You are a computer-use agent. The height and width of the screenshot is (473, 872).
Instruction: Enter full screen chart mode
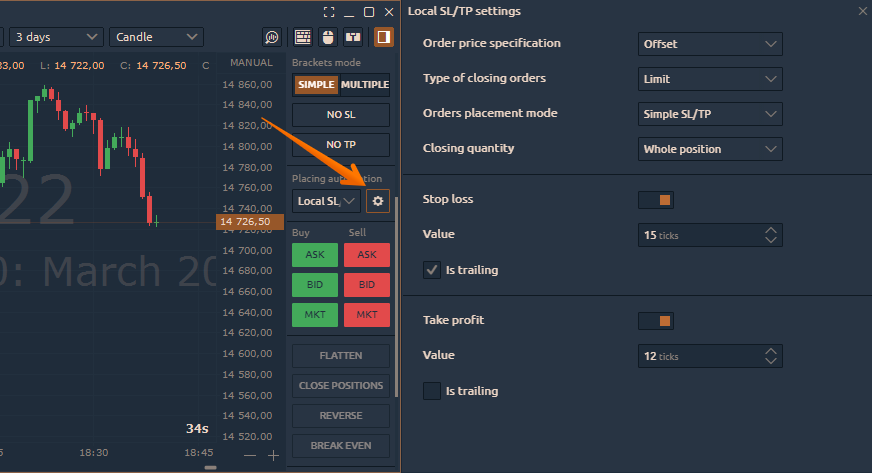tap(330, 12)
